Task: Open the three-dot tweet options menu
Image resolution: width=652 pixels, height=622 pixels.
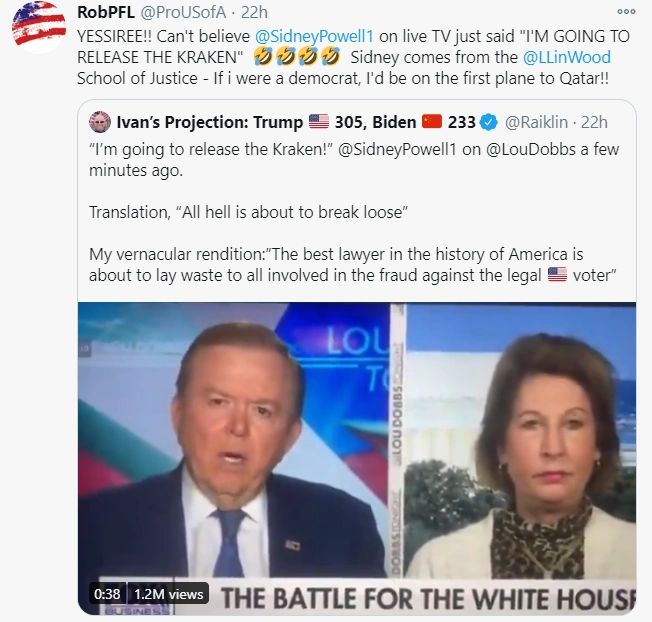Action: pyautogui.click(x=626, y=12)
